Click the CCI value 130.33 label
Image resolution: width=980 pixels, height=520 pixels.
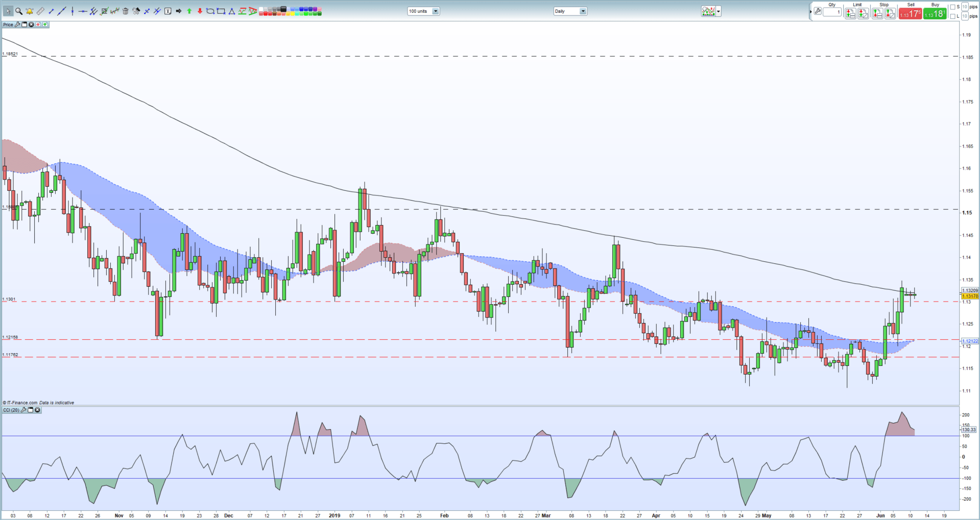969,430
